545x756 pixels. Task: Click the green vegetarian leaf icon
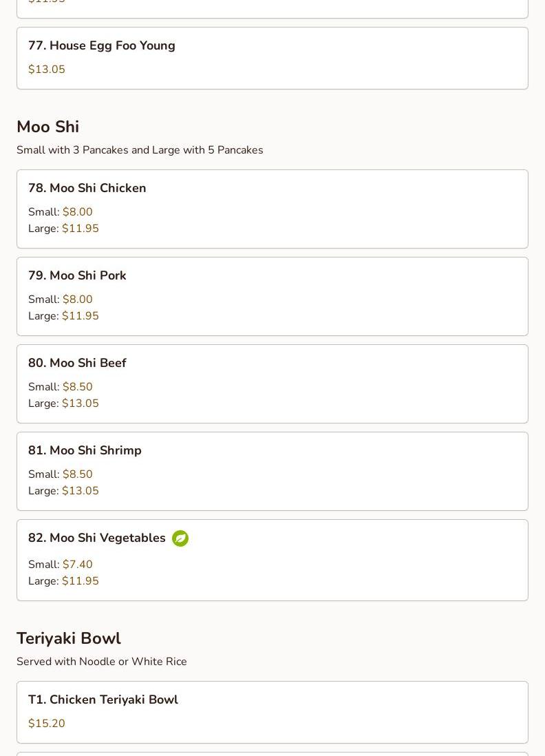180,538
